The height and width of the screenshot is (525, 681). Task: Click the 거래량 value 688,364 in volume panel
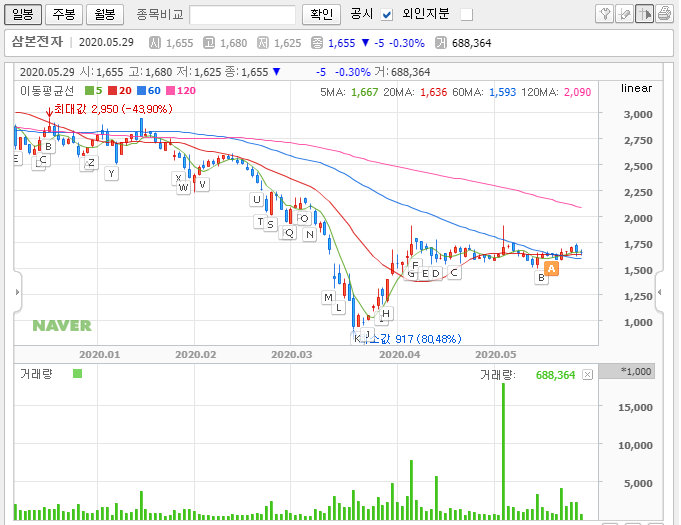tap(555, 375)
